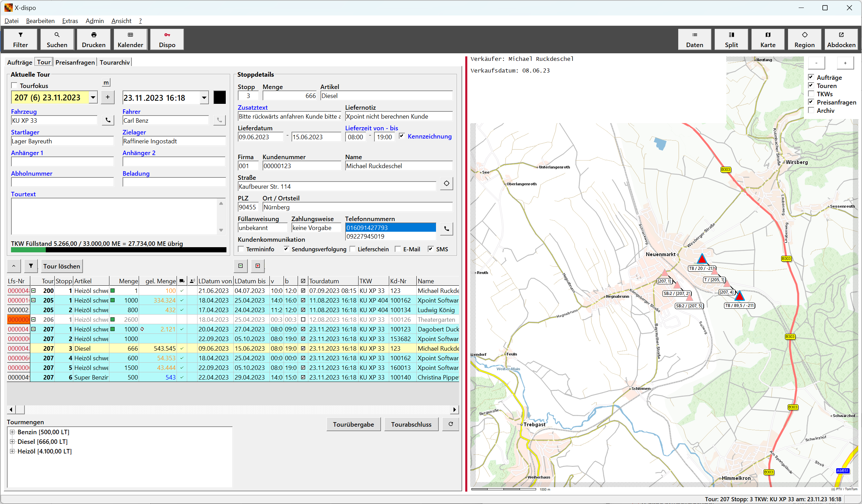Click the Tourübergabe button
This screenshot has height=504, width=862.
353,424
